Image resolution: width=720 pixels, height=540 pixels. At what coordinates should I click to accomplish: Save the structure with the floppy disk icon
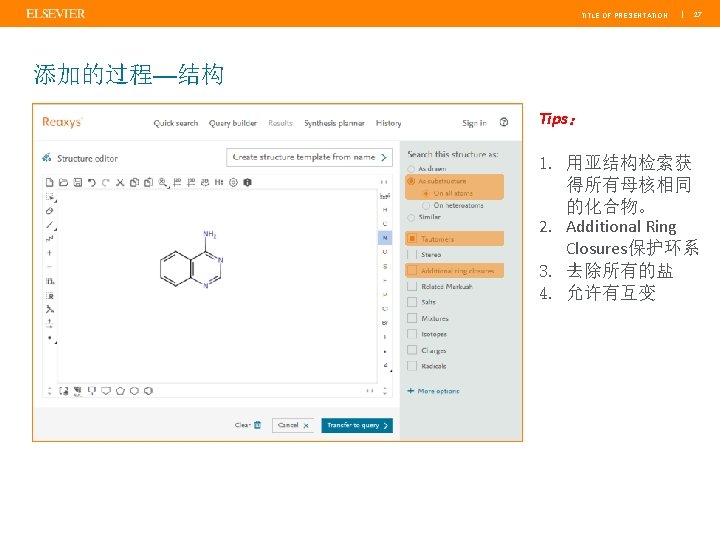pyautogui.click(x=78, y=182)
